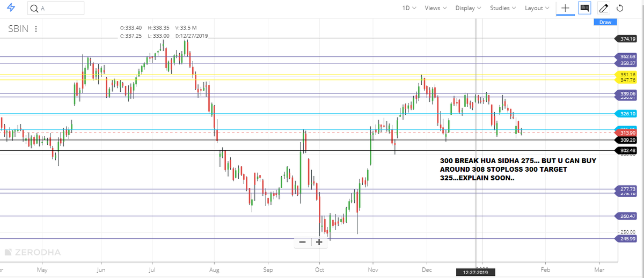Toggle the info tooltip icon
The width and height of the screenshot is (644, 278).
[584, 8]
